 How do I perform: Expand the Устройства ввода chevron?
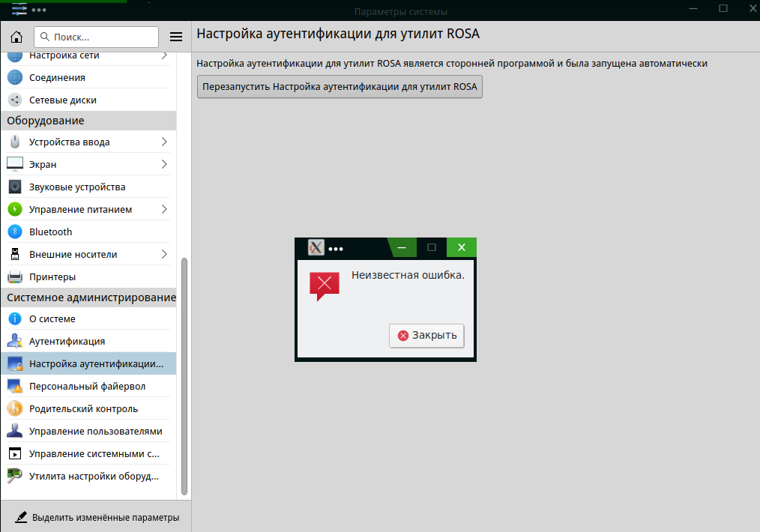[164, 142]
